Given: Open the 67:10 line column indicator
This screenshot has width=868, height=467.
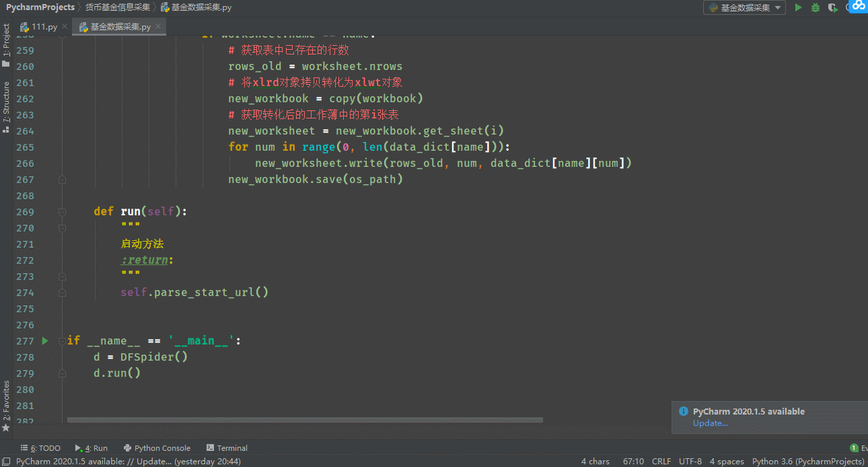Looking at the screenshot, I should tap(633, 462).
